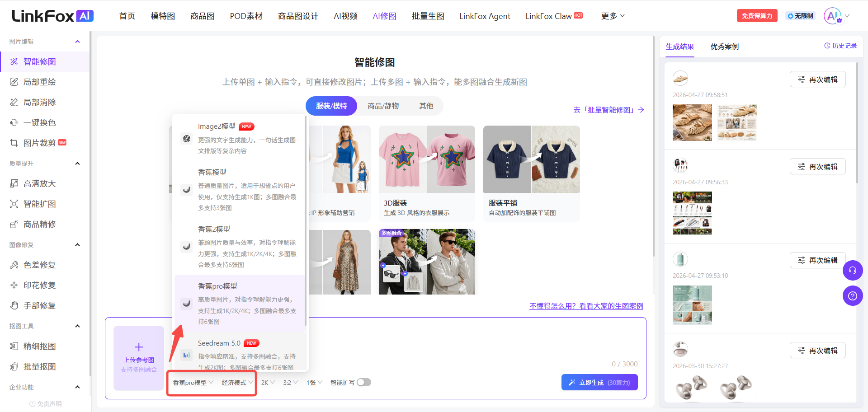This screenshot has height=412, width=868.
Task: Open POD素材 navigation item
Action: [x=246, y=16]
